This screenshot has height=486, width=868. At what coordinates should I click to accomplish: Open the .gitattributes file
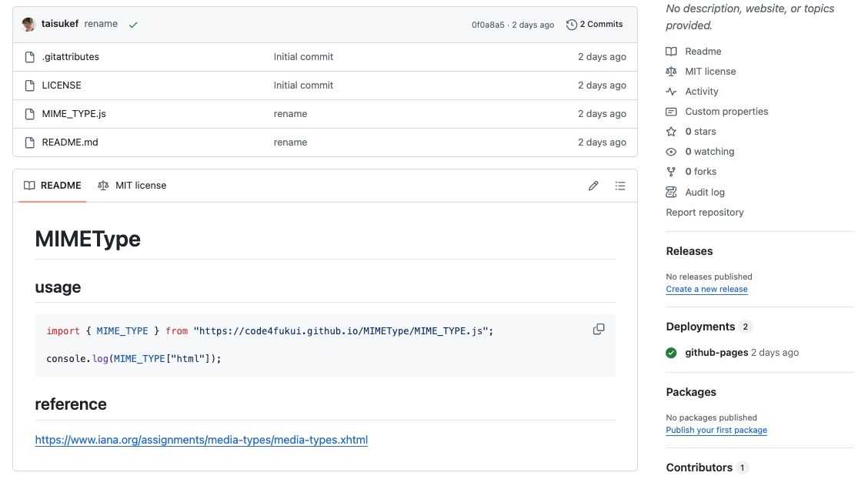pos(71,57)
